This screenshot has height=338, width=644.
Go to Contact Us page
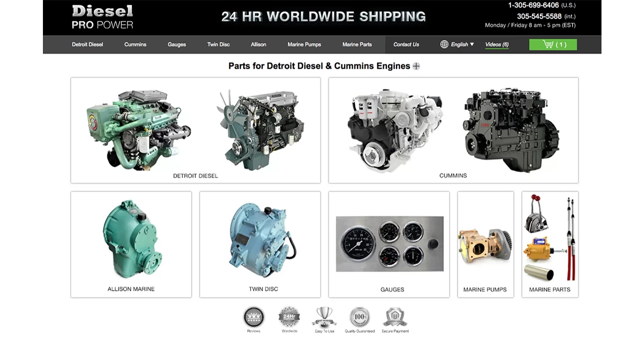point(406,45)
